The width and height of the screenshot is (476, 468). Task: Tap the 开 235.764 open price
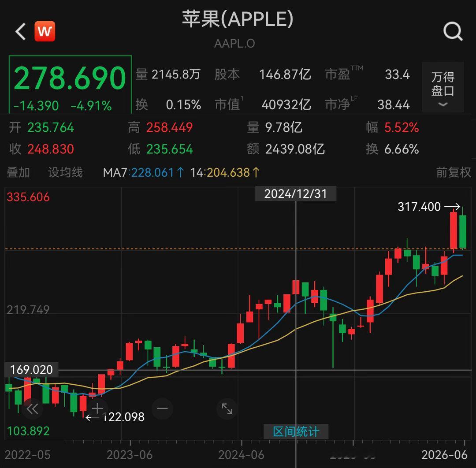click(41, 127)
